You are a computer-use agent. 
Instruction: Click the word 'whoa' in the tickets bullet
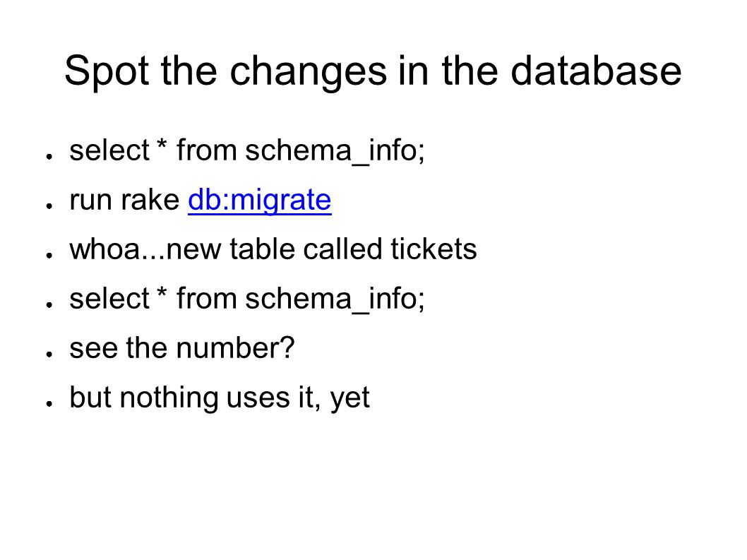click(104, 249)
